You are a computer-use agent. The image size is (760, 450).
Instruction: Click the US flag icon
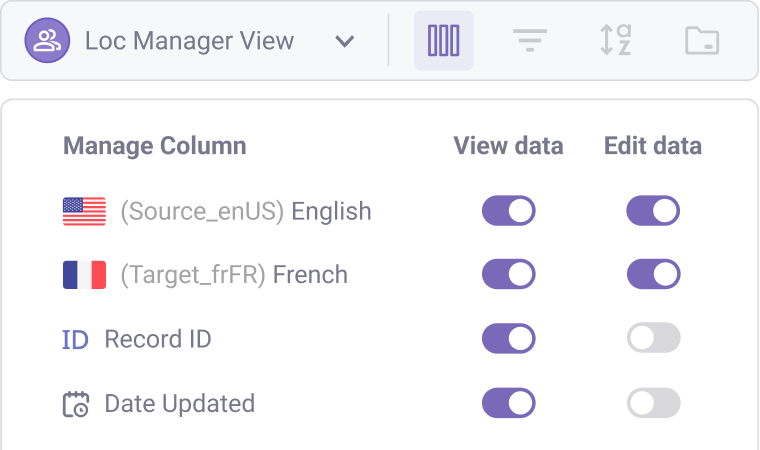(x=84, y=211)
